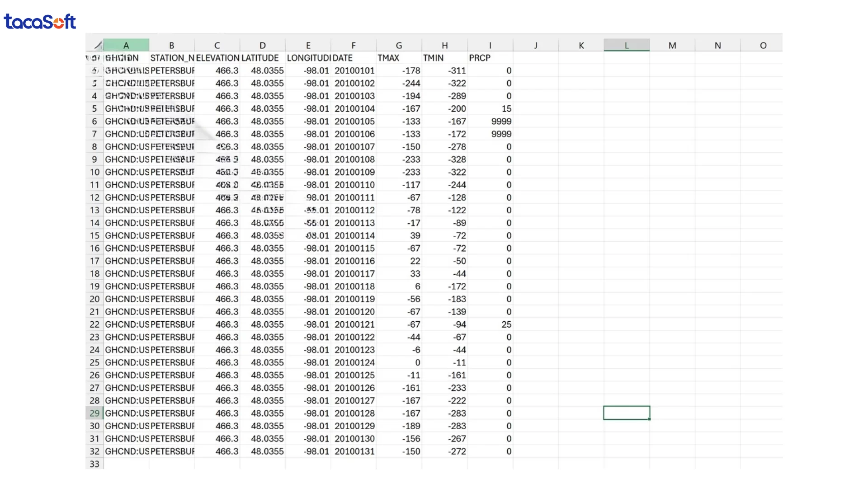This screenshot has width=868, height=488.
Task: Click TMIN cell -233 in row 27
Action: (445, 388)
